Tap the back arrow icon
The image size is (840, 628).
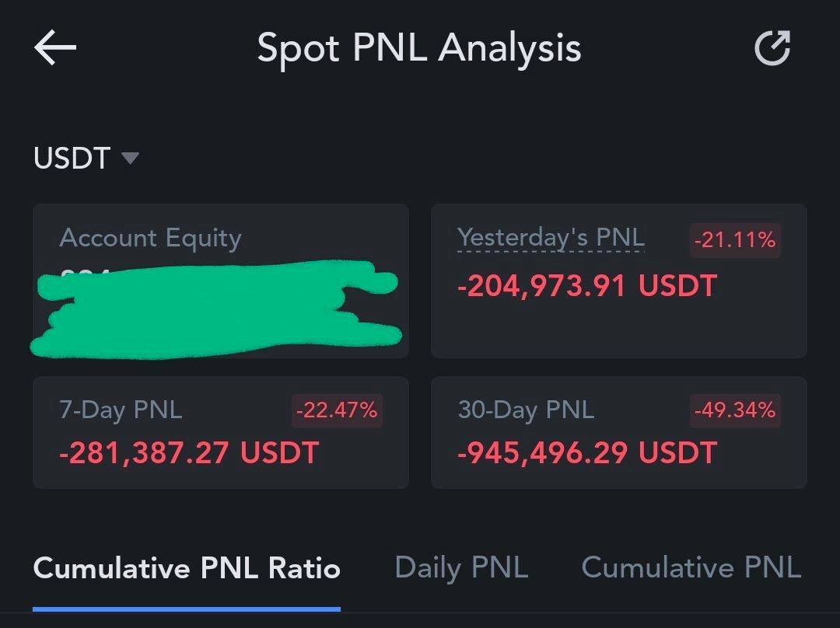[x=55, y=47]
